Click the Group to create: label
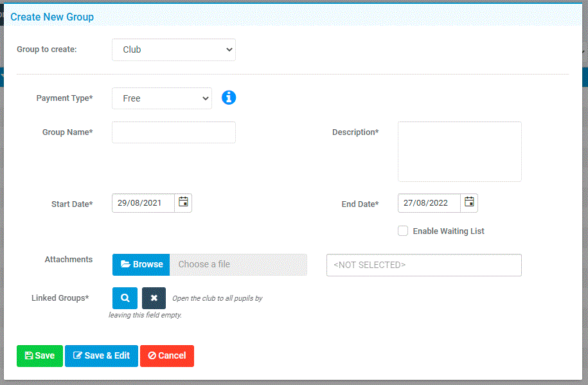 [x=47, y=49]
